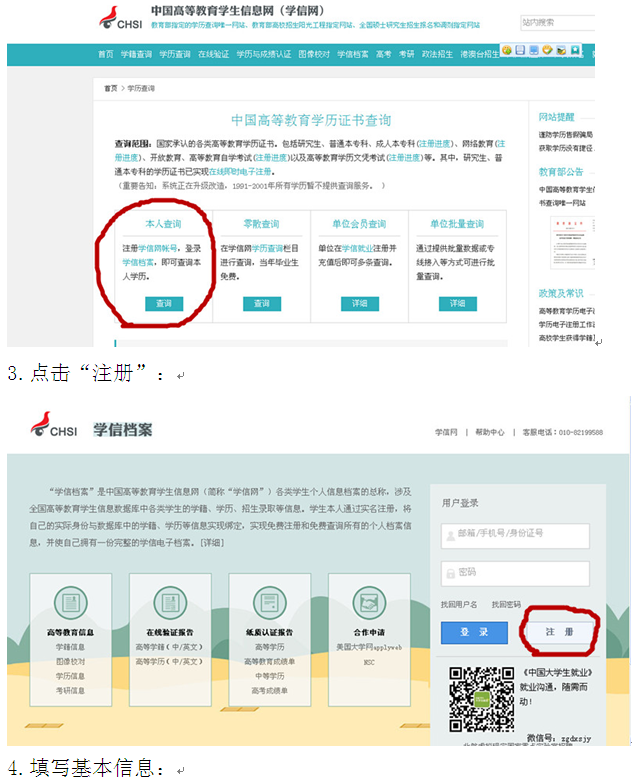Open the 在线即时电子注册 link
632x782 pixels.
point(240,172)
